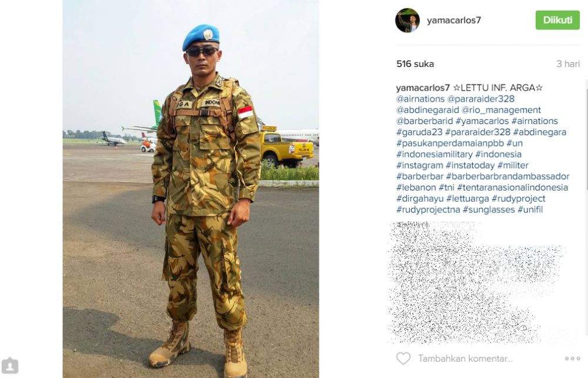Image resolution: width=588 pixels, height=378 pixels.
Task: Click the yamacarlos7 name in the caption
Action: (x=423, y=88)
